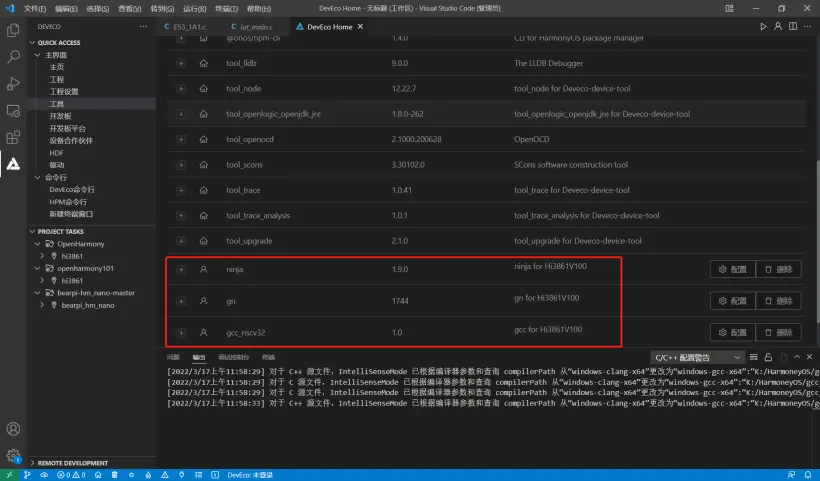Click 删除 button for gn
The height and width of the screenshot is (481, 820).
click(x=778, y=301)
